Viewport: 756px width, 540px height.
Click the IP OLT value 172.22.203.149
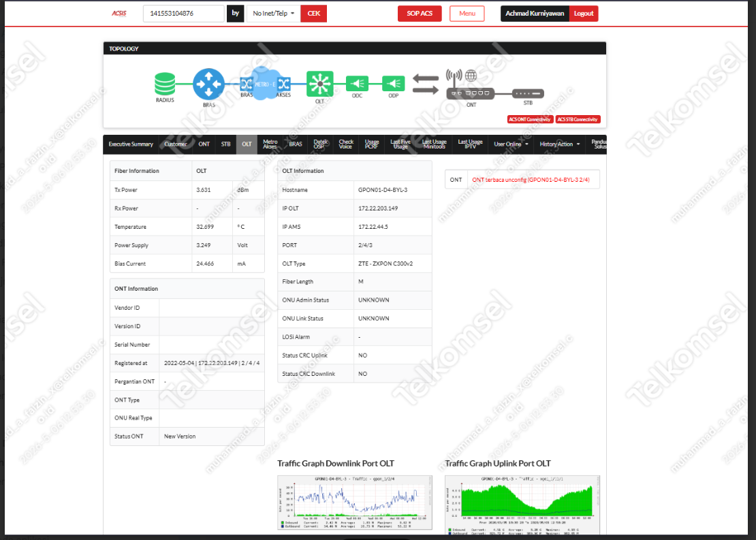point(378,208)
